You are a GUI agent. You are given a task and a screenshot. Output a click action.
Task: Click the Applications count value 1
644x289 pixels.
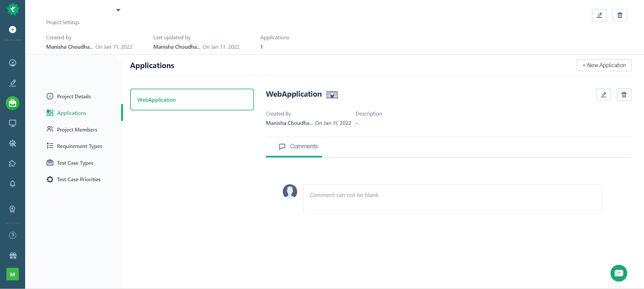[x=262, y=47]
